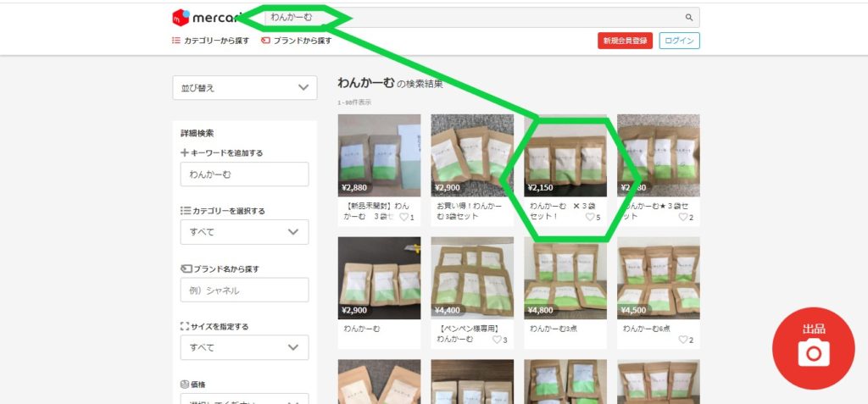Viewport: 868px width, 404px height.
Task: Click the 新規会員登録 button
Action: click(625, 41)
